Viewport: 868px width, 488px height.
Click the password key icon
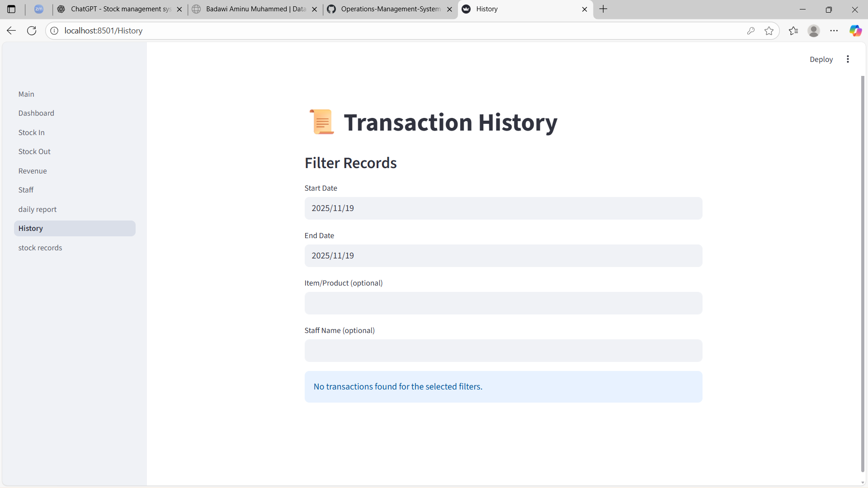[x=750, y=31]
